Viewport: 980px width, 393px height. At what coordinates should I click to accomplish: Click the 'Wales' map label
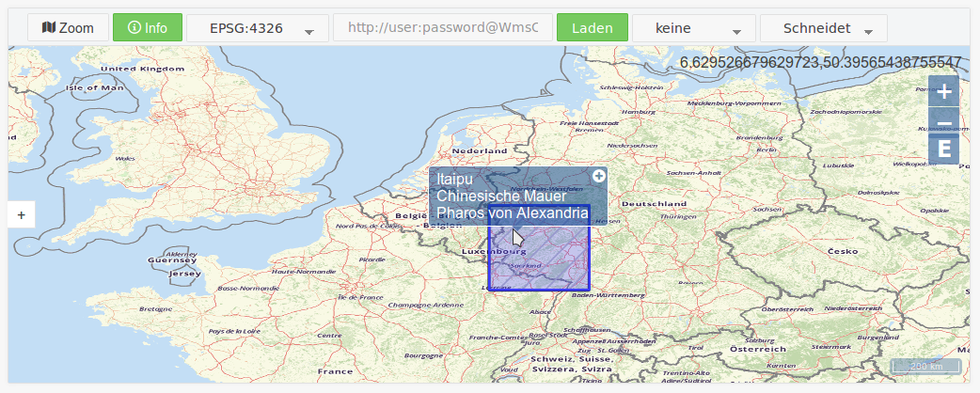coord(125,159)
